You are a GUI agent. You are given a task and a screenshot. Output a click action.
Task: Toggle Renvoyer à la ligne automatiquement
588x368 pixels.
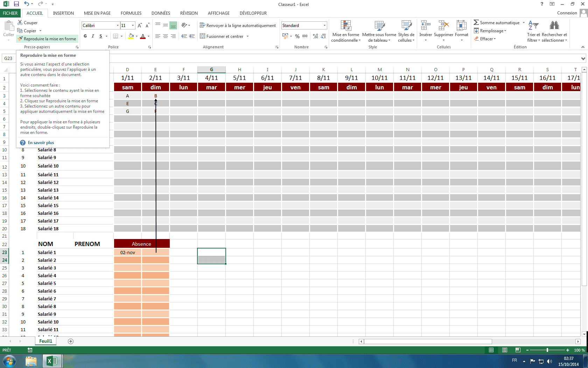238,26
